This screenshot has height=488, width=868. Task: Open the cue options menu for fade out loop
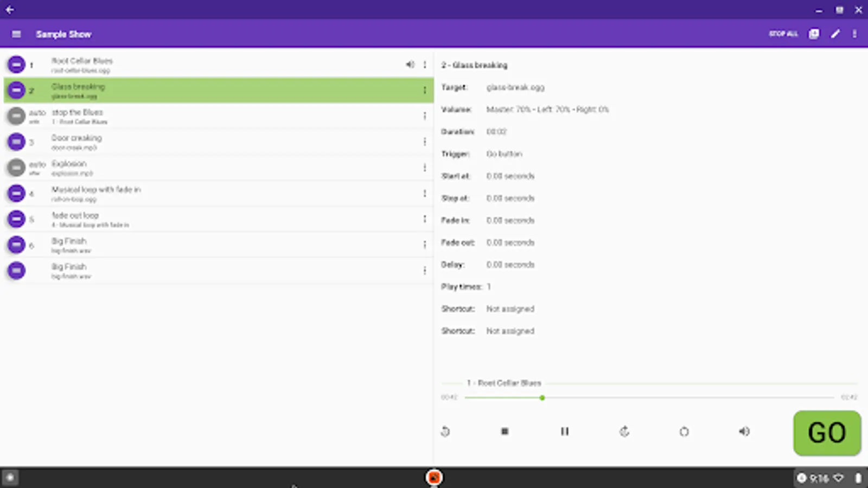point(425,219)
